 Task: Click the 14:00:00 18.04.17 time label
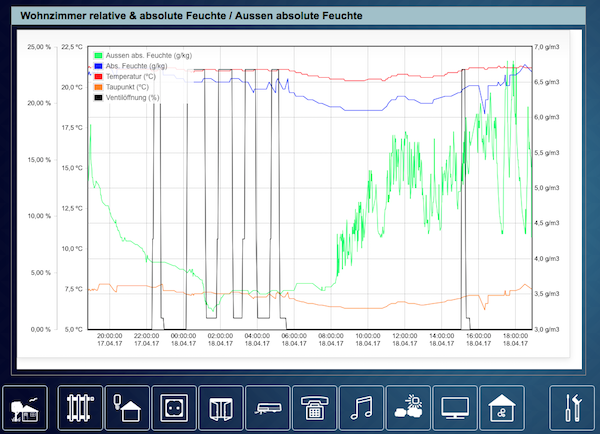click(442, 339)
